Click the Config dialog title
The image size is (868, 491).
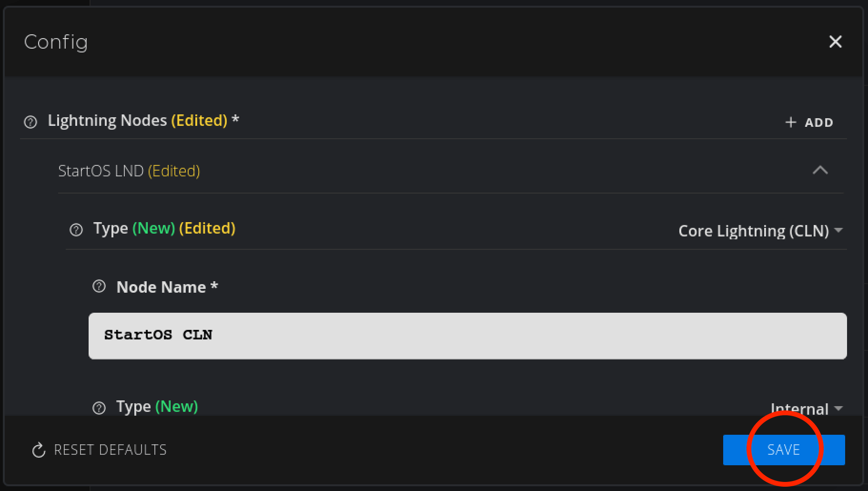pyautogui.click(x=56, y=42)
